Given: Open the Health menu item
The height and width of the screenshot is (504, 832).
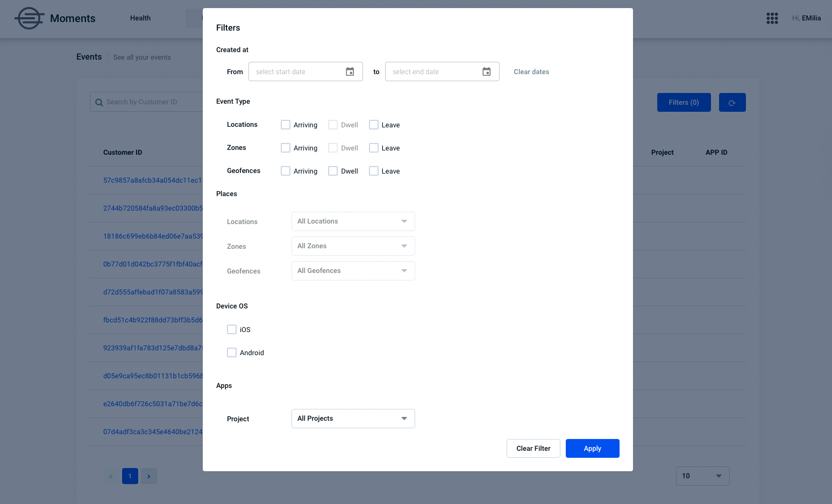Looking at the screenshot, I should 140,18.
